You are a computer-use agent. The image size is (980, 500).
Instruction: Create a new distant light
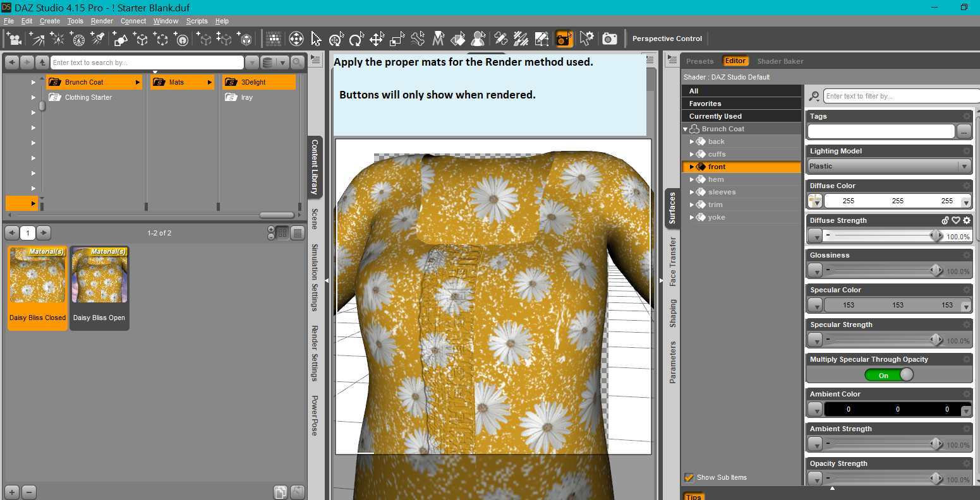(36, 39)
